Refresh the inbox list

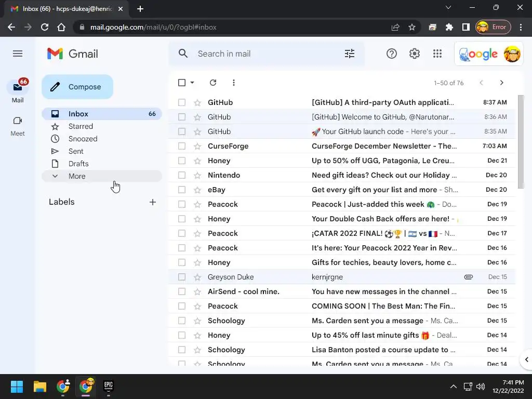(x=213, y=83)
